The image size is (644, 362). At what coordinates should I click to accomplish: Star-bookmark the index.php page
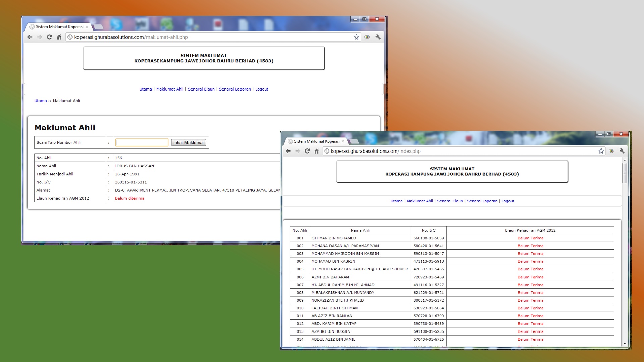click(x=601, y=151)
